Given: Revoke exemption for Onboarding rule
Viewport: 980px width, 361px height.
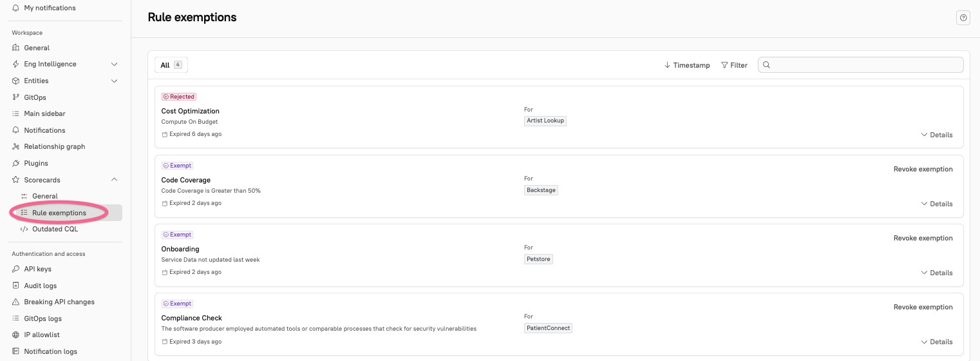Looking at the screenshot, I should [x=923, y=238].
